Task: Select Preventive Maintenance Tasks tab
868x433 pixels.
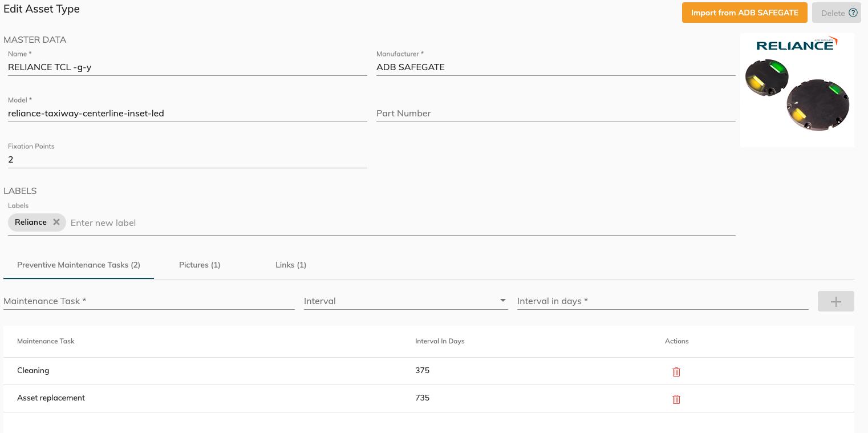Action: [79, 265]
